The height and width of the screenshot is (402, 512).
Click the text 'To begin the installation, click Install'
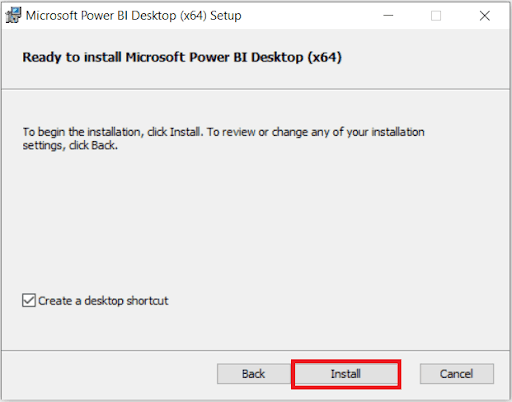(113, 132)
